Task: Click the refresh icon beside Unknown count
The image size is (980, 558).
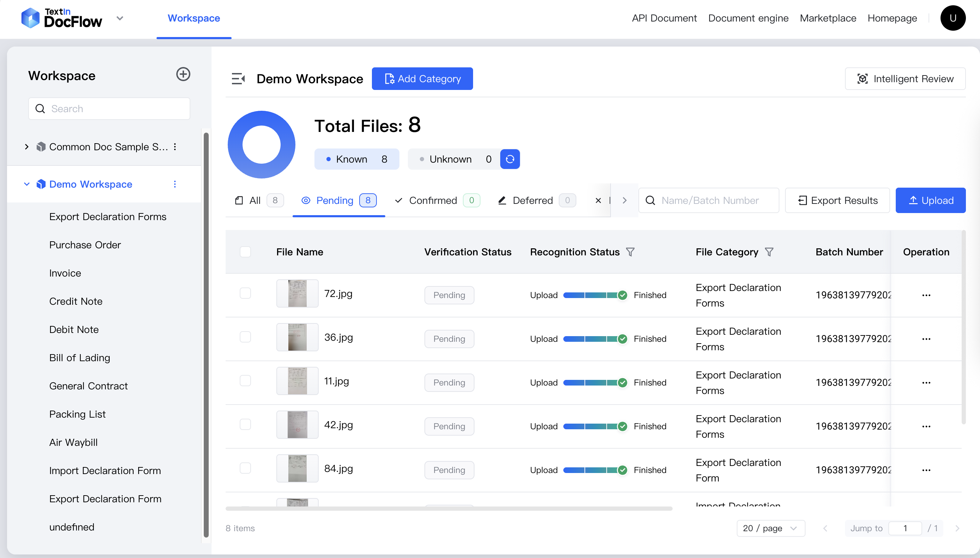Action: 510,159
